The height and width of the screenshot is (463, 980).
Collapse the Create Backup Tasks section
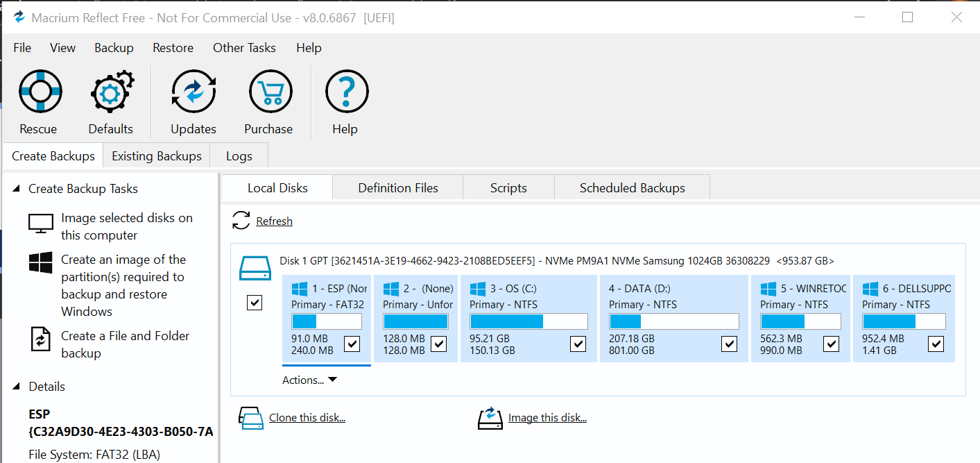(x=17, y=189)
